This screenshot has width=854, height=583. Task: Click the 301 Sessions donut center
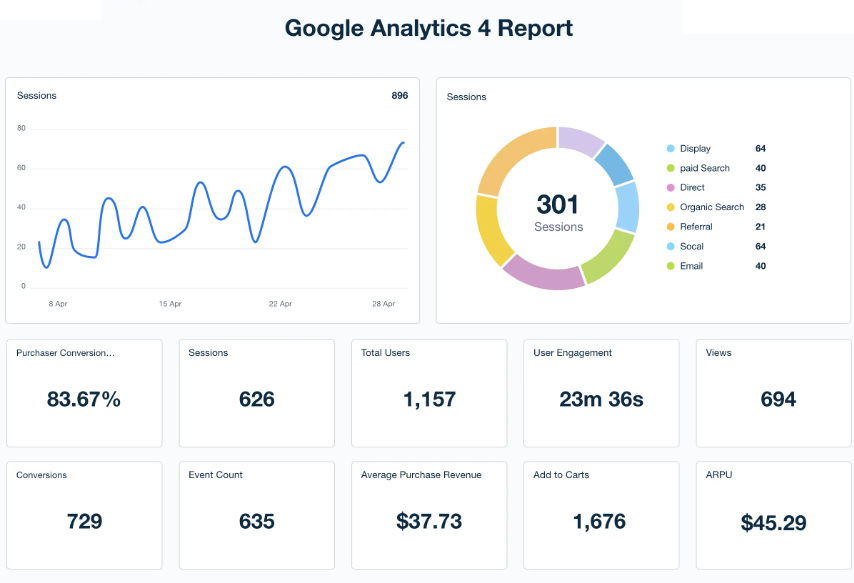[x=558, y=212]
